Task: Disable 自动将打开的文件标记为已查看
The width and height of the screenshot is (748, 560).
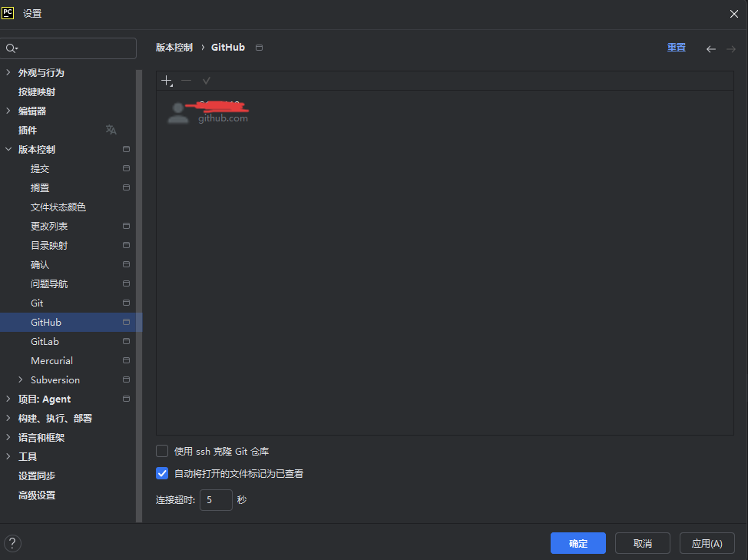Action: click(x=162, y=473)
